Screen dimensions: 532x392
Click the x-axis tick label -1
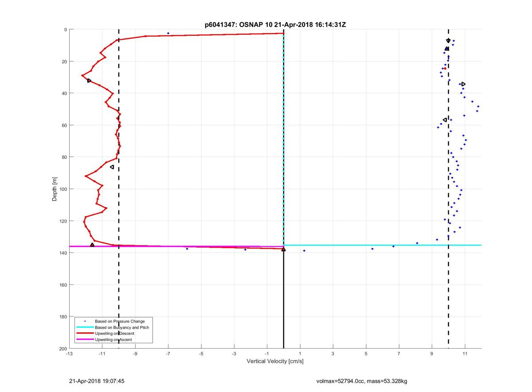pos(267,354)
